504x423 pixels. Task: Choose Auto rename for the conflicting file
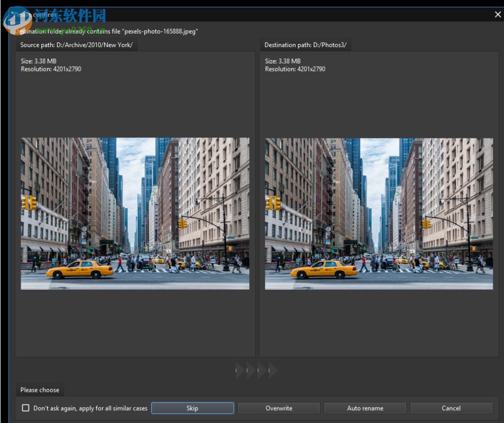point(365,408)
